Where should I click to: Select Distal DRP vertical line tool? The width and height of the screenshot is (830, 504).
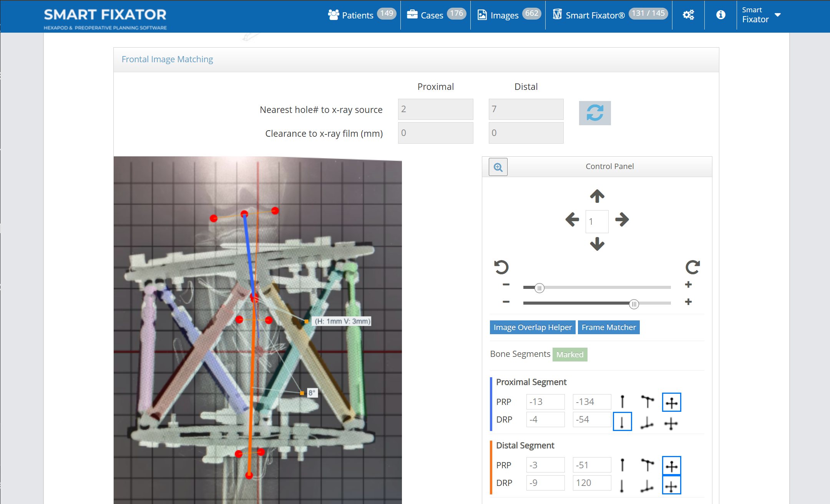pos(622,486)
